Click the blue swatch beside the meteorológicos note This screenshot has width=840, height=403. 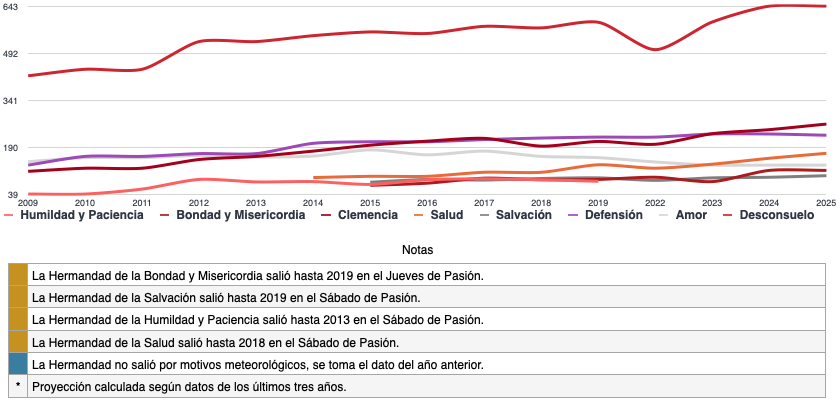point(18,364)
